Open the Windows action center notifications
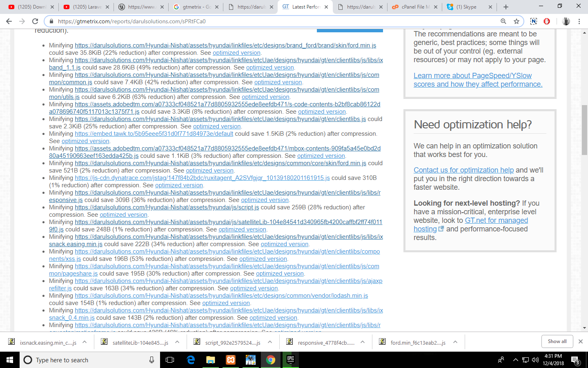 point(575,360)
